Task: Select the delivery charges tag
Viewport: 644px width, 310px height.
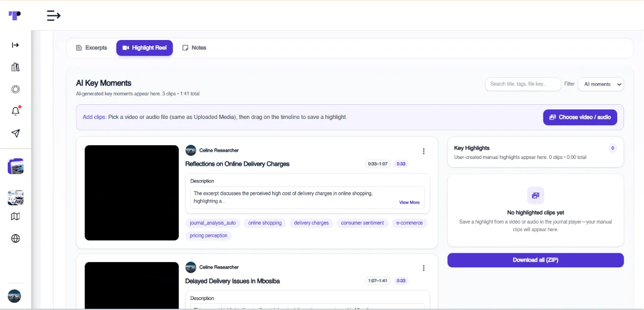Action: tap(311, 223)
